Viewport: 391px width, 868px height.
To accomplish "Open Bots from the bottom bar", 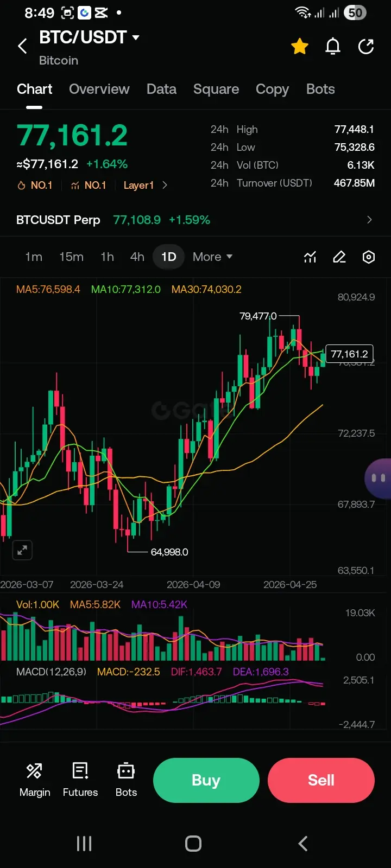I will [126, 780].
